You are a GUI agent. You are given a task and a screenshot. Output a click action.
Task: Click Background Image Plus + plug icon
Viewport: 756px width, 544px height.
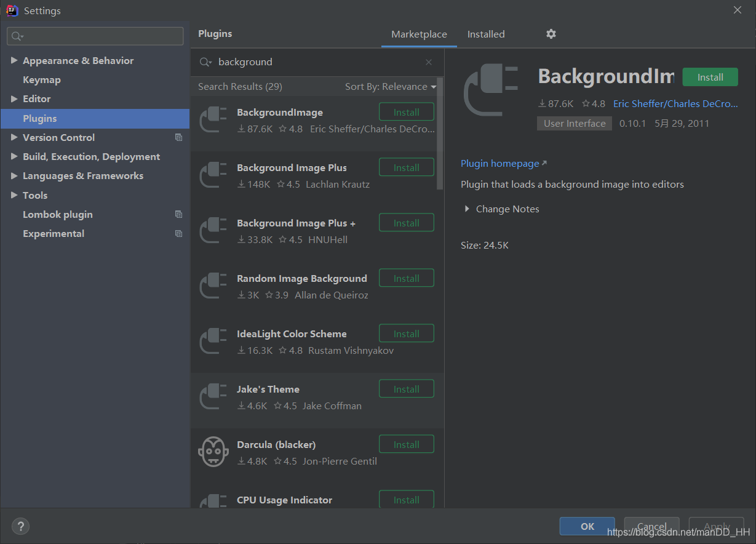tap(213, 230)
